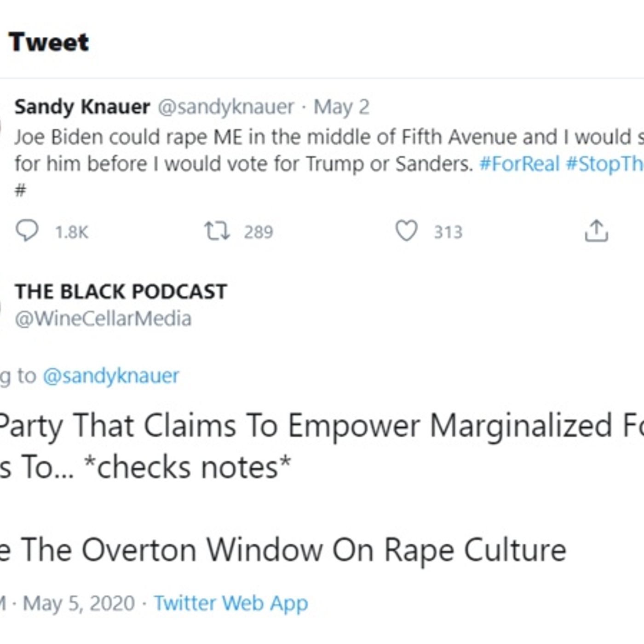The height and width of the screenshot is (644, 644).
Task: Open the share tweet icon
Action: [x=596, y=231]
